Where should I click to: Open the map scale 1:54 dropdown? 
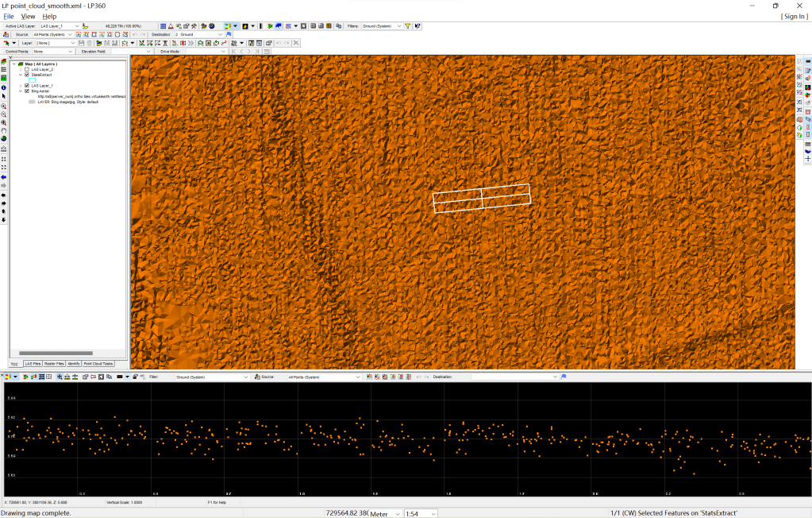[433, 514]
